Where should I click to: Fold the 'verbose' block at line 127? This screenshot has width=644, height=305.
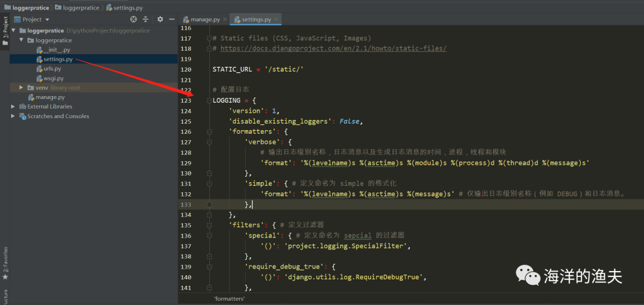pos(209,142)
